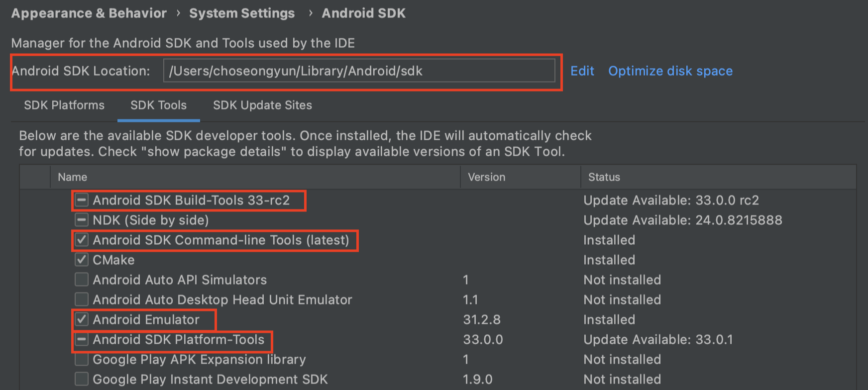
Task: Click the Edit link for SDK location
Action: click(582, 71)
